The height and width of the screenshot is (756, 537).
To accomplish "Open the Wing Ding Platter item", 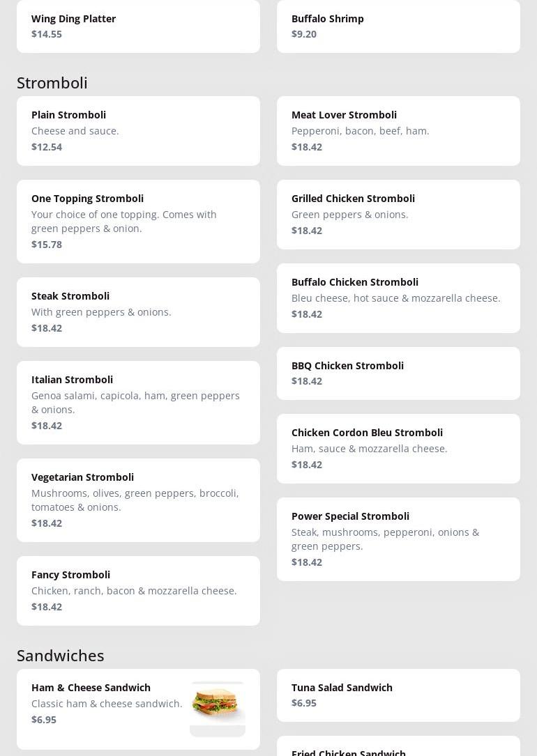I will [x=138, y=26].
